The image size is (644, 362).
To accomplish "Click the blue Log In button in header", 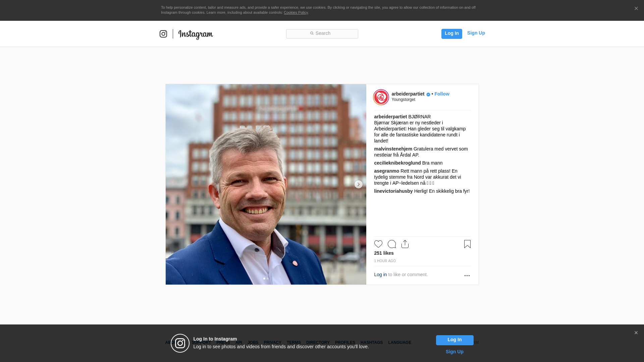I will (451, 34).
